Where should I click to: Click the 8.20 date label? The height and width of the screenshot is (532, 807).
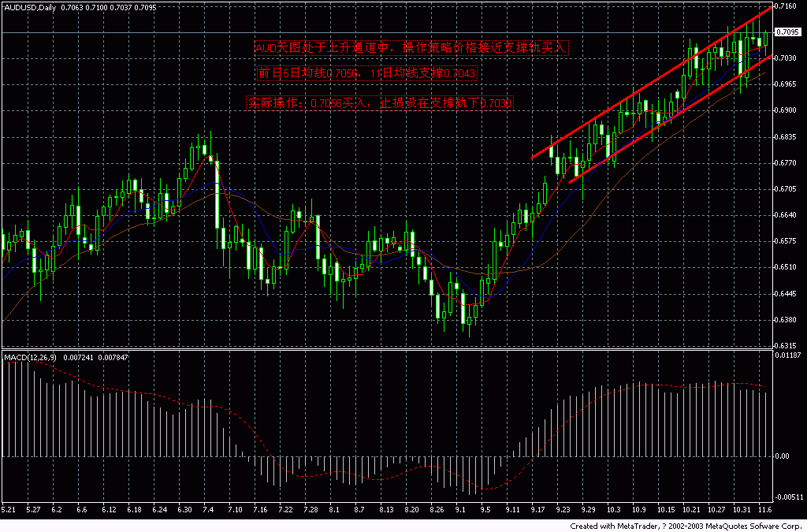tap(411, 509)
